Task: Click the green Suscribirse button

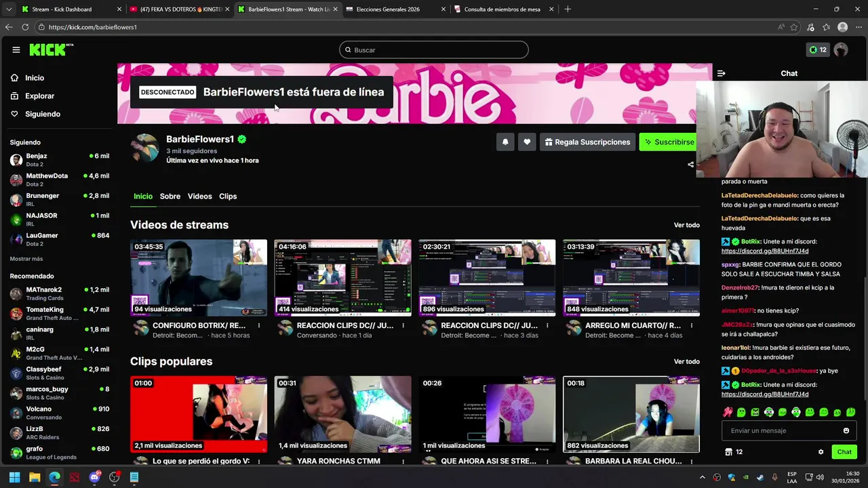Action: 669,142
